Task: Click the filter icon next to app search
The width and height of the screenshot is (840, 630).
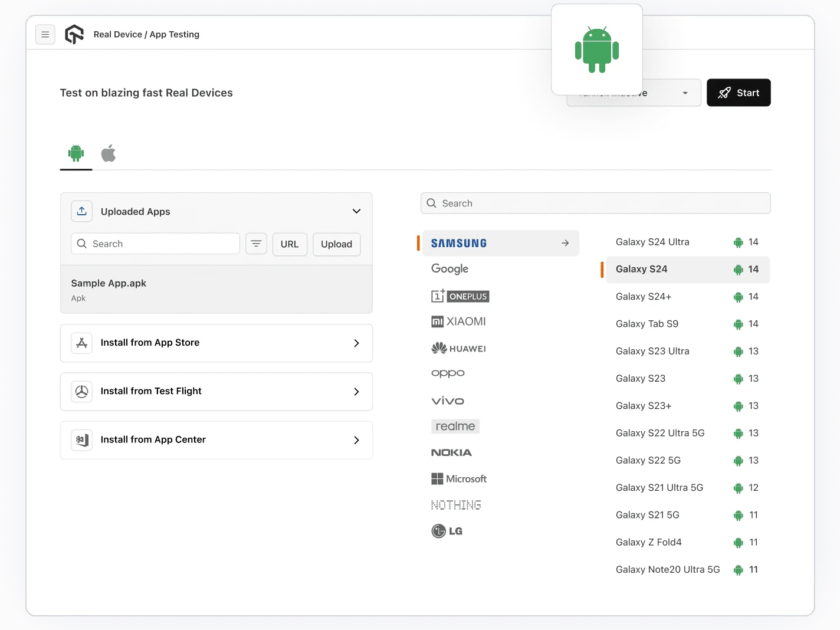Action: [x=256, y=244]
